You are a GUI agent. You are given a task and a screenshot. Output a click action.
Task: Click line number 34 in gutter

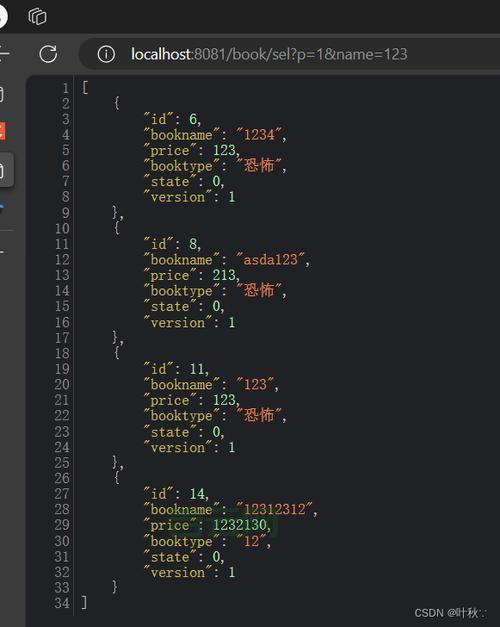[x=62, y=603]
